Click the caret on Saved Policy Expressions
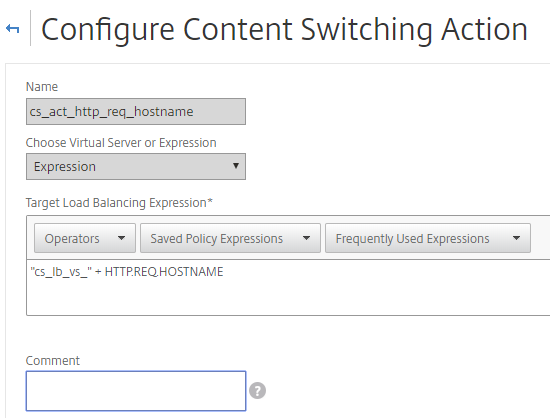550x418 pixels. (306, 238)
